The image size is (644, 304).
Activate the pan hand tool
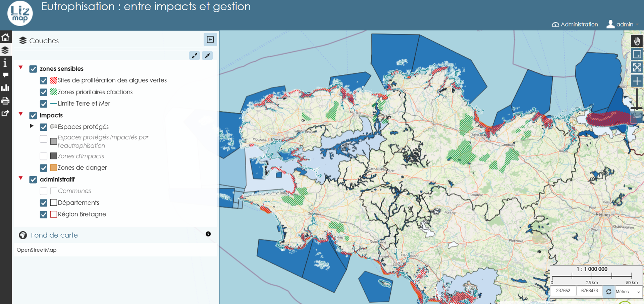tap(636, 41)
